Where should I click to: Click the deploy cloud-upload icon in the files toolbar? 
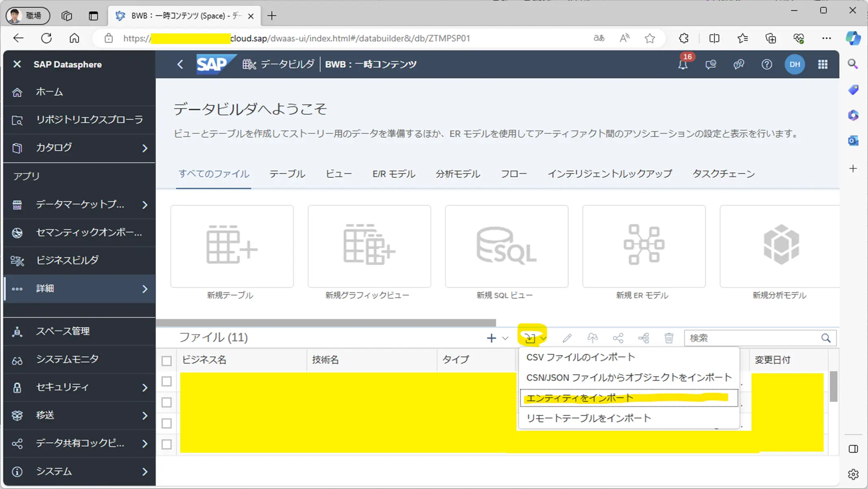pos(593,338)
